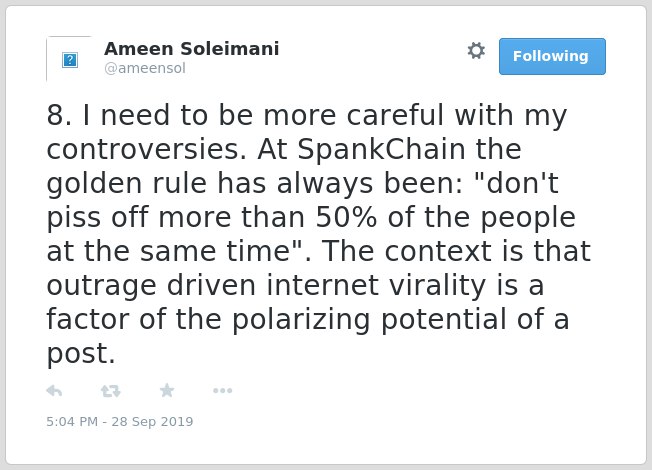Click the date 28 Sep 2019
This screenshot has width=652, height=470.
[152, 421]
